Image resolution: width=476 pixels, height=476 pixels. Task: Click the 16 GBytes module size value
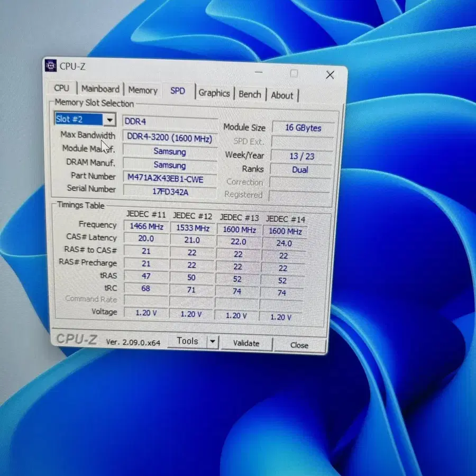pos(303,128)
